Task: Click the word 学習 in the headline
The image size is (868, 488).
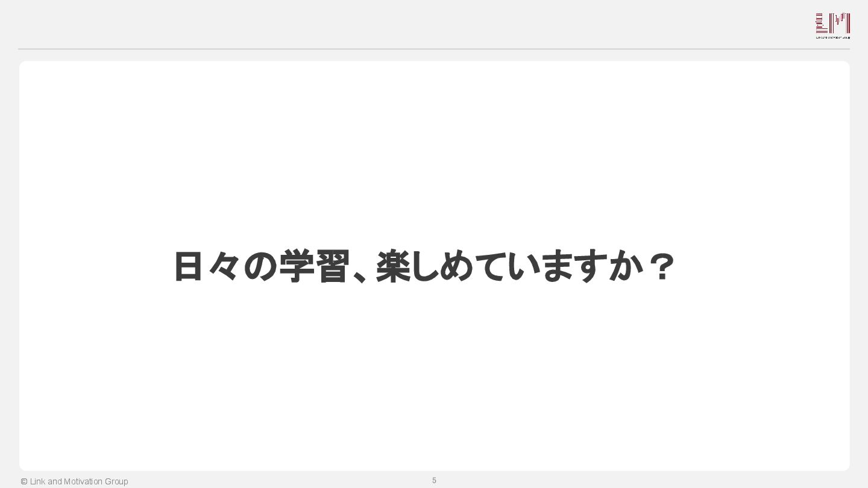Action: click(x=314, y=266)
